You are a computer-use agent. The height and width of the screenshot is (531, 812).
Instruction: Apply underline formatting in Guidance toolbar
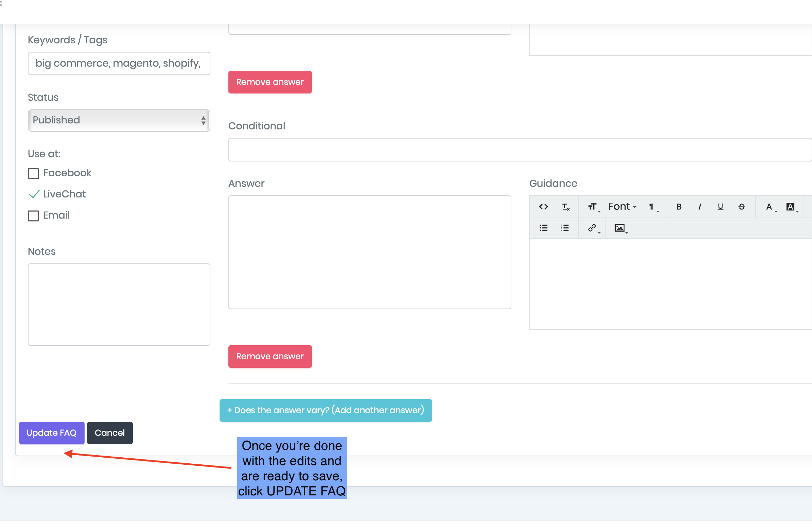point(720,207)
